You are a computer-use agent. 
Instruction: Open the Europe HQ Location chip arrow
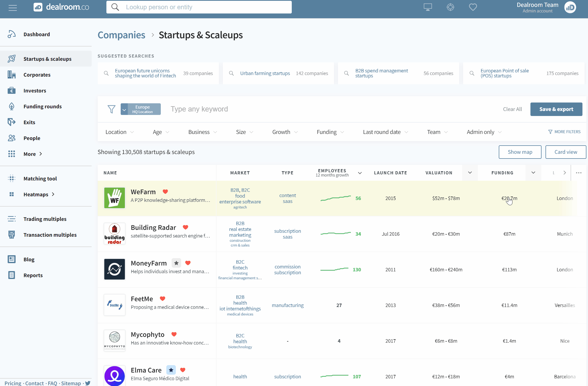[x=124, y=109]
